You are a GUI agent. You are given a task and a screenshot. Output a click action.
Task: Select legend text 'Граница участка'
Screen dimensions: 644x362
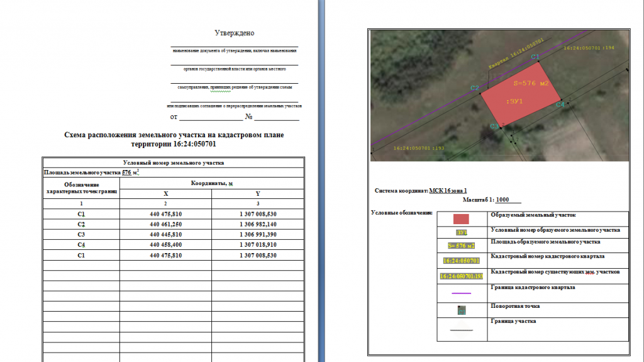click(513, 321)
